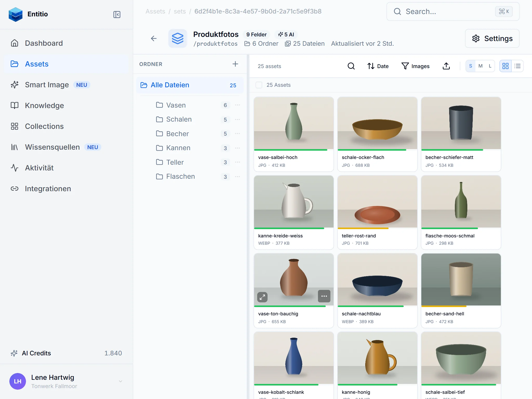532x399 pixels.
Task: Go back using the left arrow icon
Action: point(154,38)
